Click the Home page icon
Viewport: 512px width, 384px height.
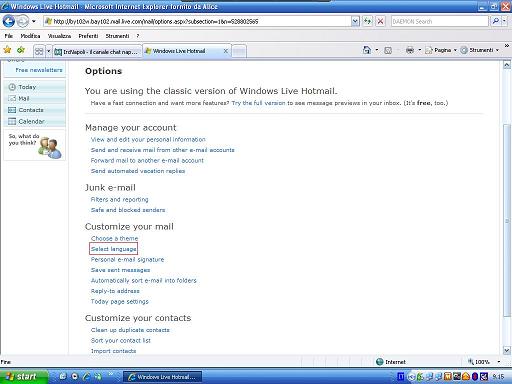367,50
